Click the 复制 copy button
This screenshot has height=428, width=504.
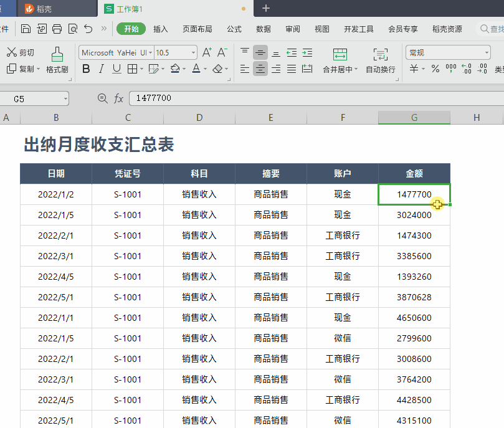coord(21,69)
